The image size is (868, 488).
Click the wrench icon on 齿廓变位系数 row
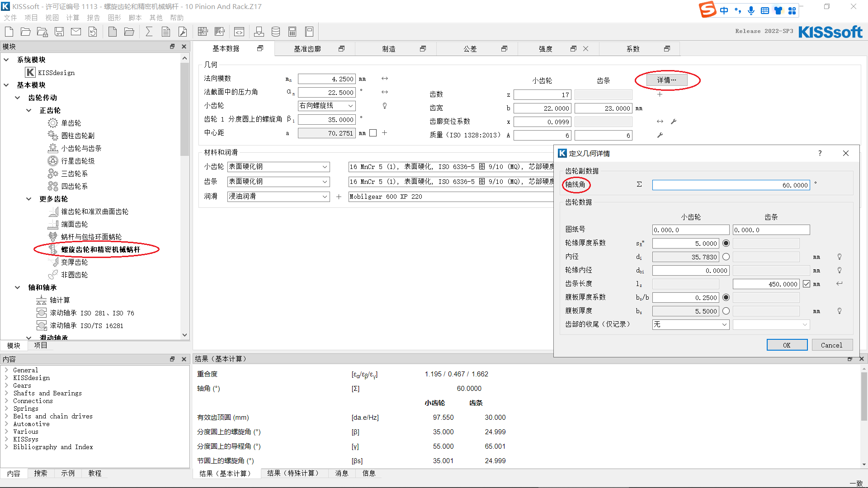point(674,122)
